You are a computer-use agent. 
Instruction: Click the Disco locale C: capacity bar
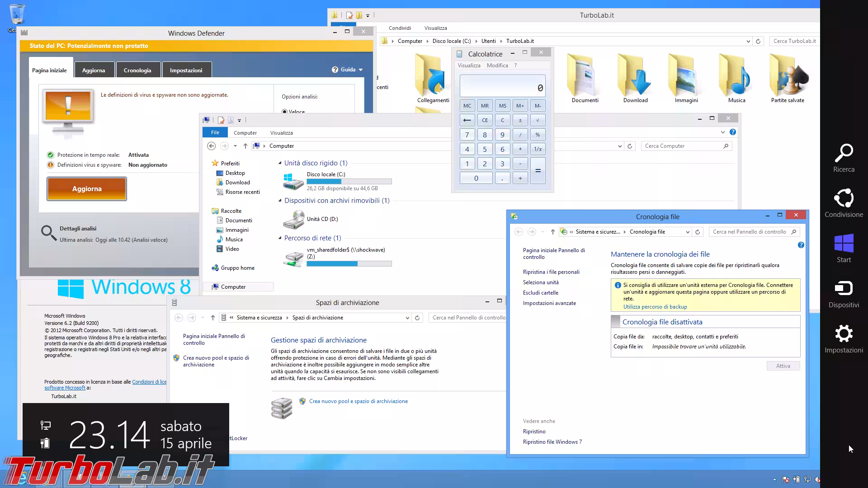(x=349, y=181)
